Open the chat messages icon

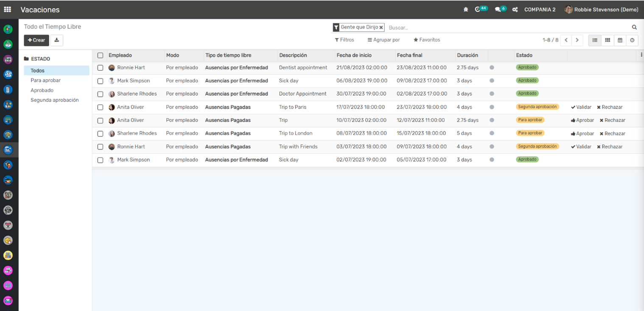(499, 9)
